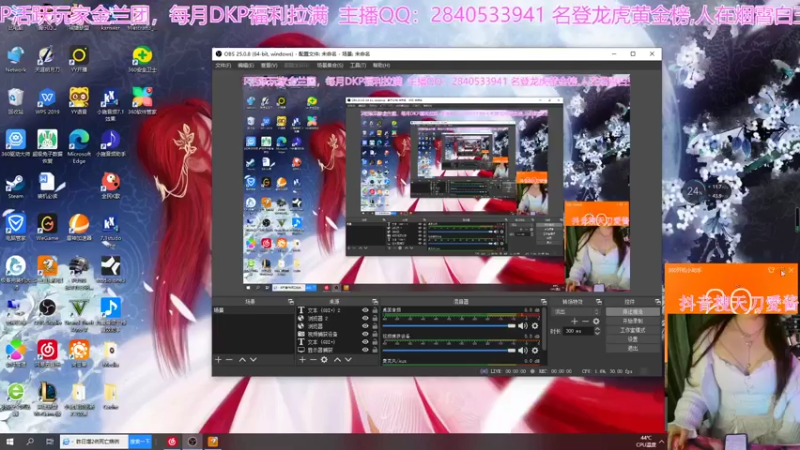Open the tools menu in OBS menu bar
This screenshot has height=450, width=800.
pos(358,65)
